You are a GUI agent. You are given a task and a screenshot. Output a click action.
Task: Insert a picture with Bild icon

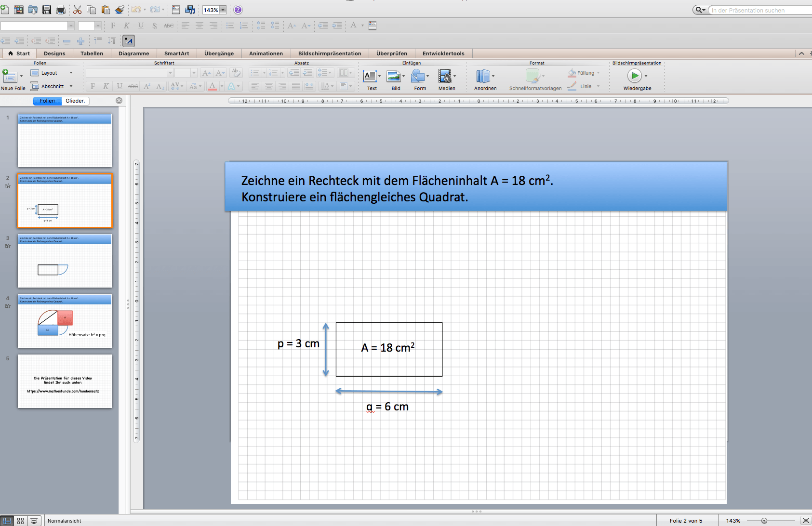[394, 76]
